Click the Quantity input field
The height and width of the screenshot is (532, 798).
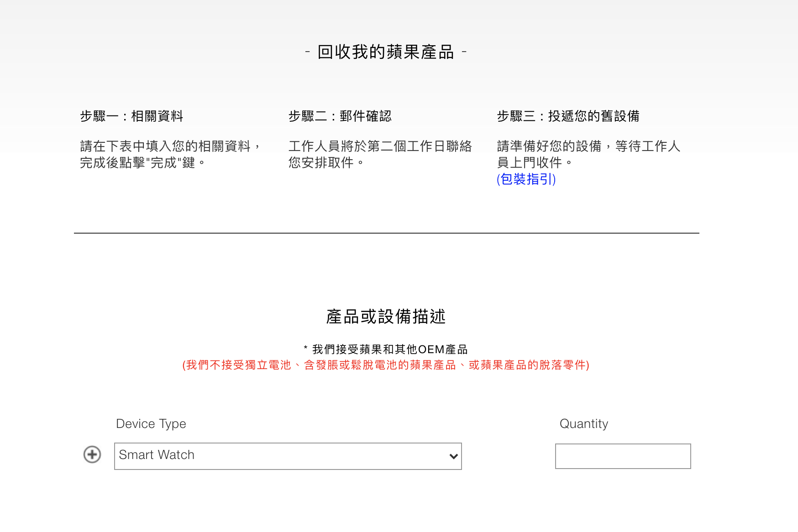coord(623,456)
